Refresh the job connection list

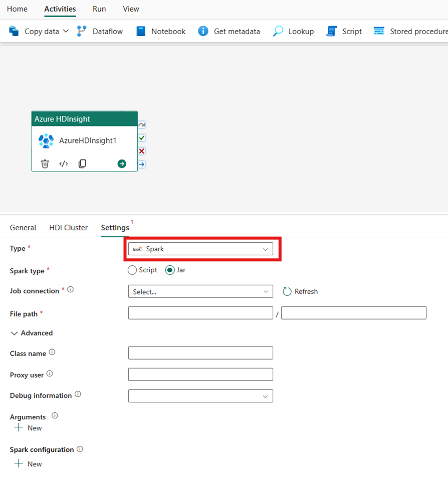point(300,291)
